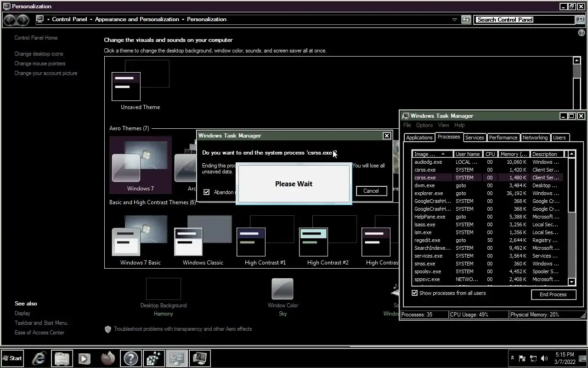Image resolution: width=588 pixels, height=368 pixels.
Task: Open Taskbar and Start Menu link
Action: [41, 323]
